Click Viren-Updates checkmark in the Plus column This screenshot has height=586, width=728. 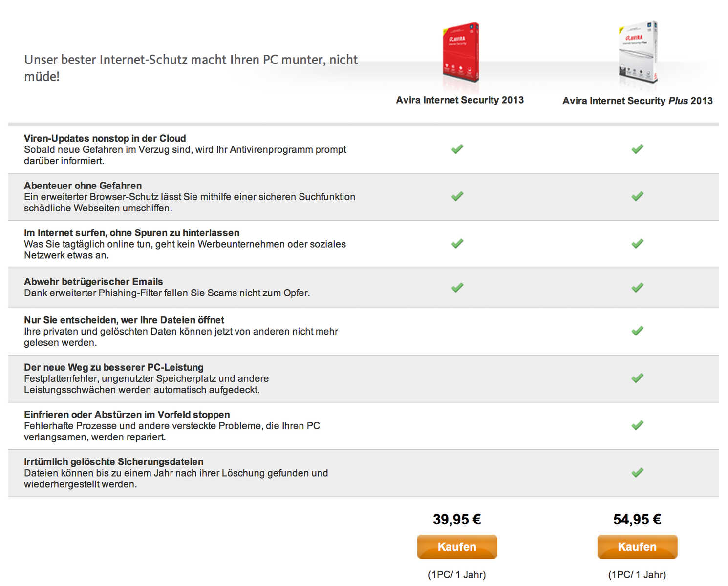click(637, 149)
